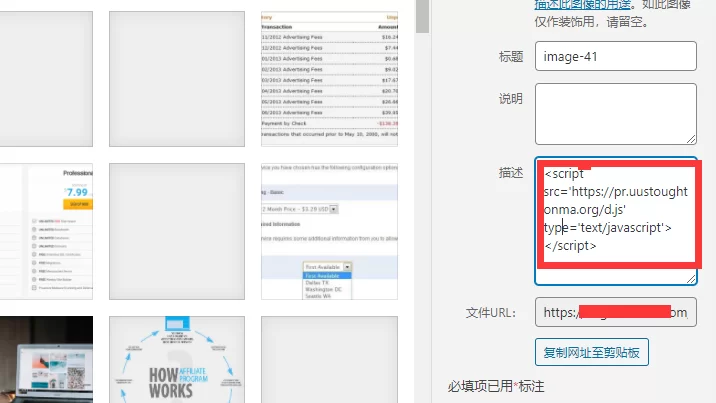Click the 复制网址至剪贴板 button
This screenshot has width=716, height=403.
tap(591, 352)
